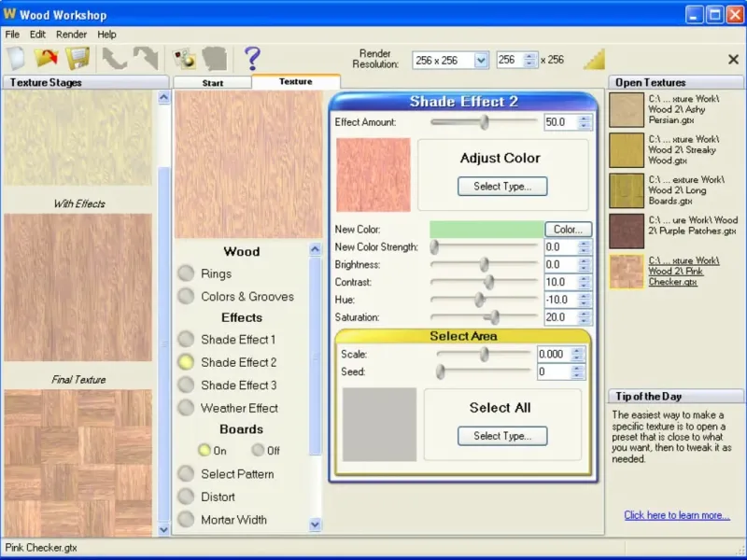The height and width of the screenshot is (560, 747).
Task: Select the Shade Effect 1 radio button
Action: 186,340
